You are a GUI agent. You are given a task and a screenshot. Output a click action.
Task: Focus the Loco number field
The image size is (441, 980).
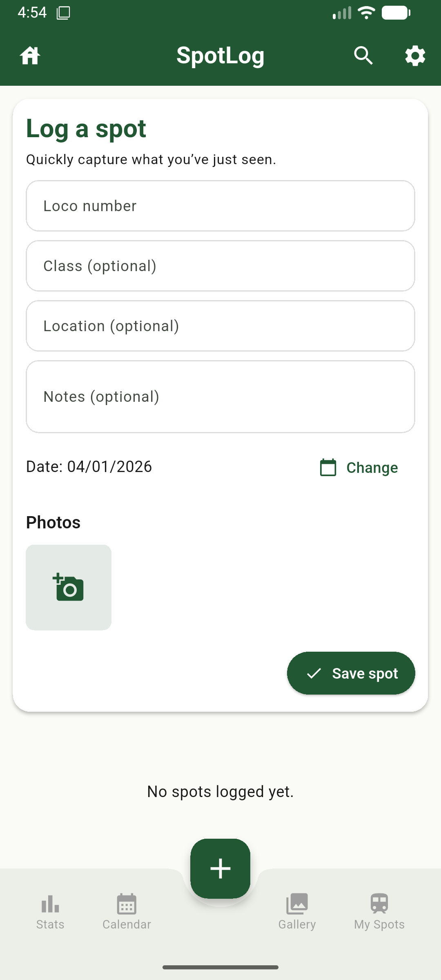click(220, 206)
